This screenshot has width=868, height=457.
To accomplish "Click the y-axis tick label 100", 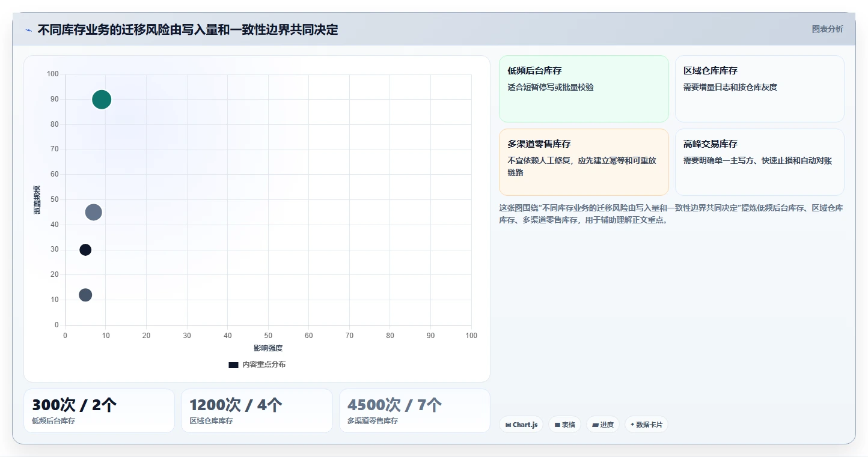I will (53, 74).
